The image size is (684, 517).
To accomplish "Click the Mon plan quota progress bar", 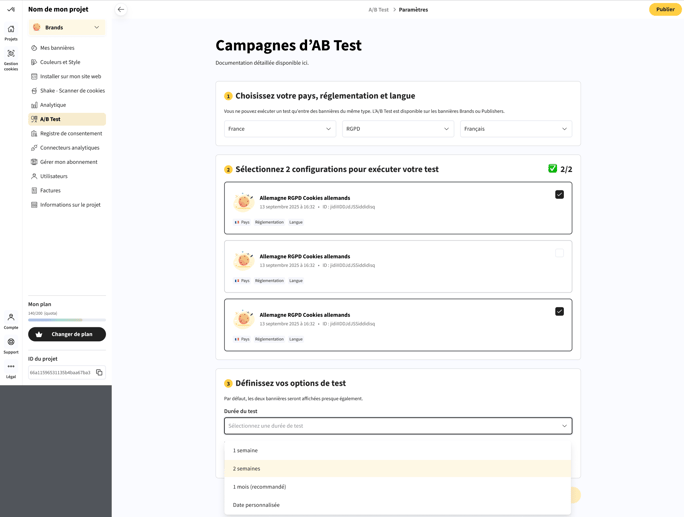I will (x=67, y=320).
